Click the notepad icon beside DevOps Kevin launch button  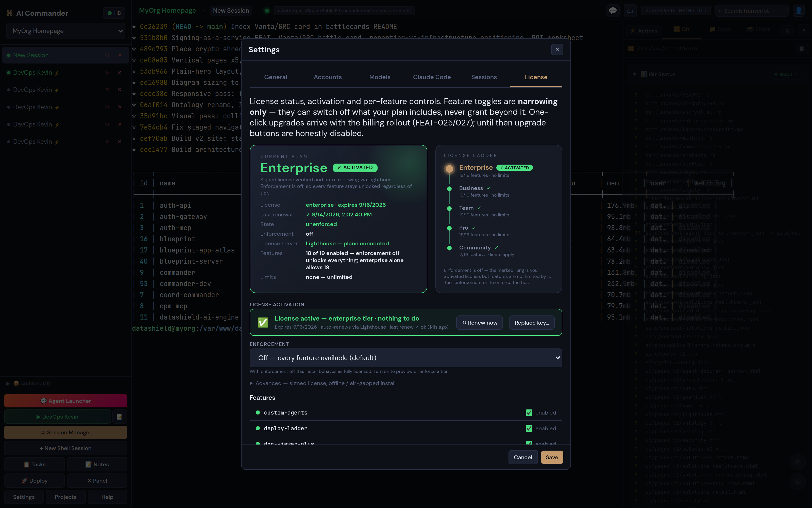click(x=120, y=417)
